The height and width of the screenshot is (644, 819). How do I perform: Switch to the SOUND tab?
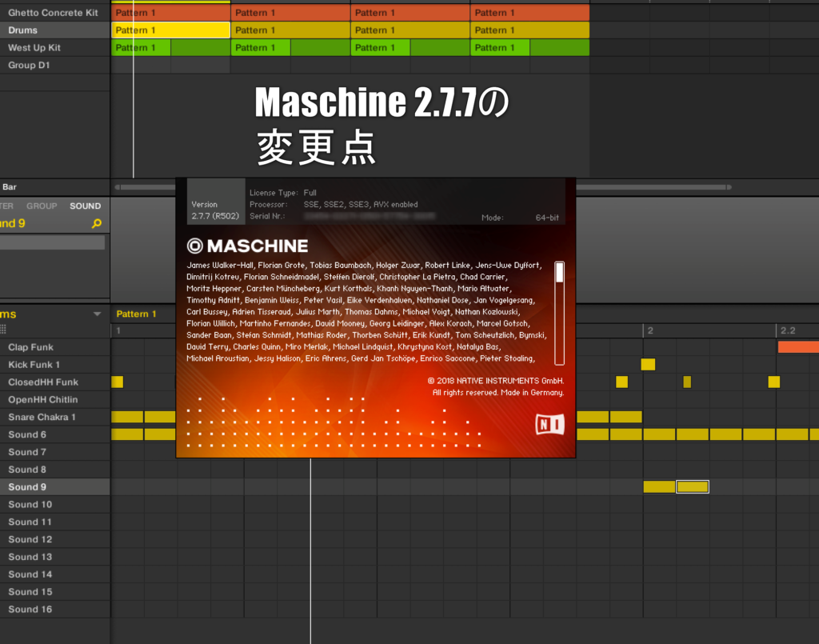[x=85, y=206]
